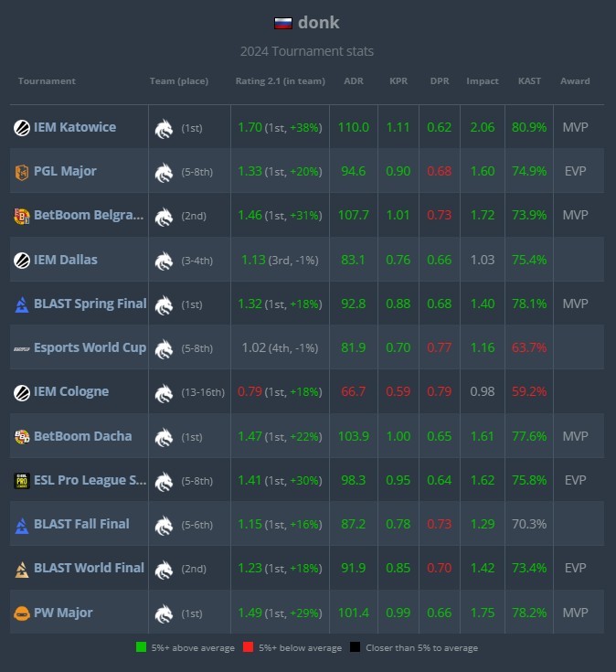This screenshot has width=616, height=672.
Task: Click Team Spirit logo in IEM Dallas row
Action: point(164,261)
